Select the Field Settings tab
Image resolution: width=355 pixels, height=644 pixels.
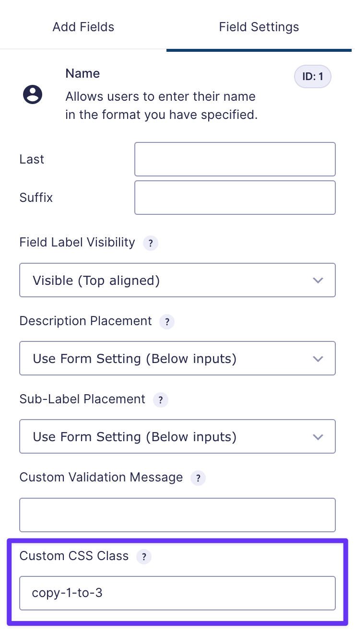point(259,27)
